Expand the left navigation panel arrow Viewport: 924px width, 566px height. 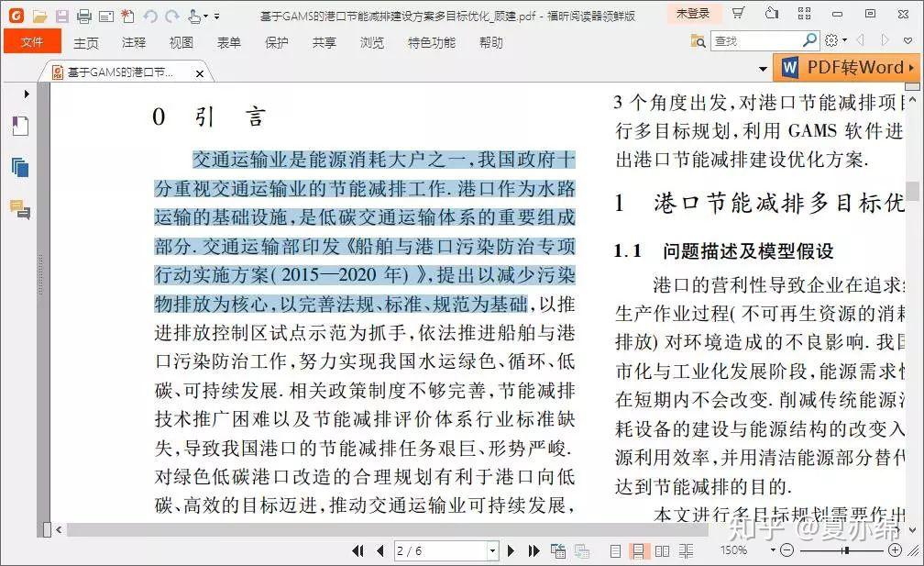click(27, 94)
